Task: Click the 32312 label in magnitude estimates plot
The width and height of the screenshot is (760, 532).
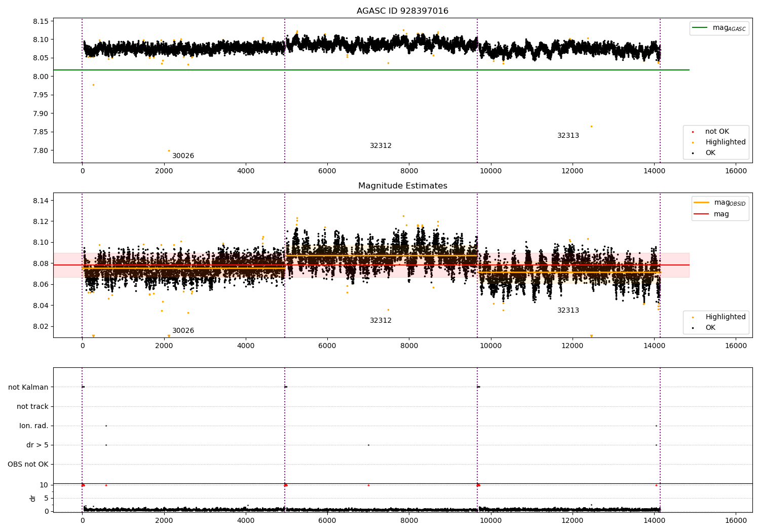Action: click(381, 321)
